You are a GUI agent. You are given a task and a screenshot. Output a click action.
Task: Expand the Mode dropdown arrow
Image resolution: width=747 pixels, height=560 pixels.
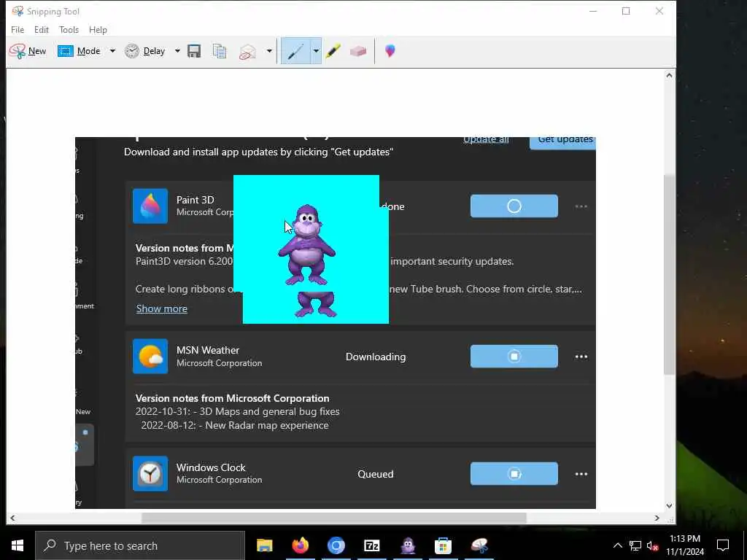[x=112, y=51]
